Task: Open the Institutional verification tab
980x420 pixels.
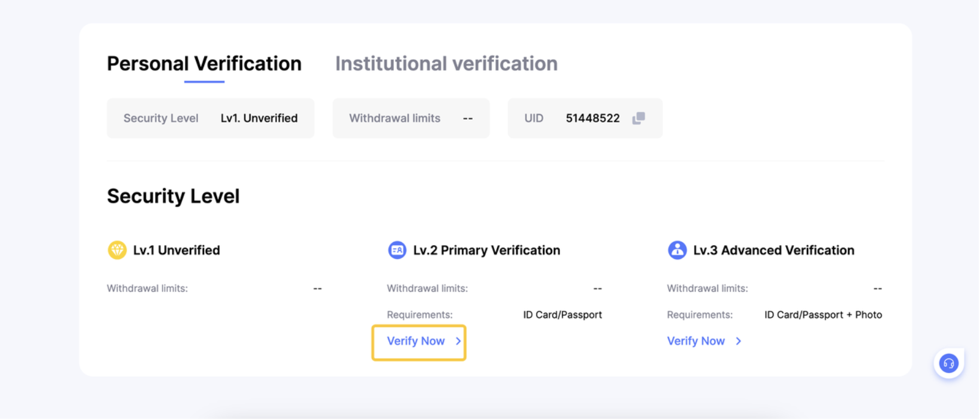Action: click(446, 64)
